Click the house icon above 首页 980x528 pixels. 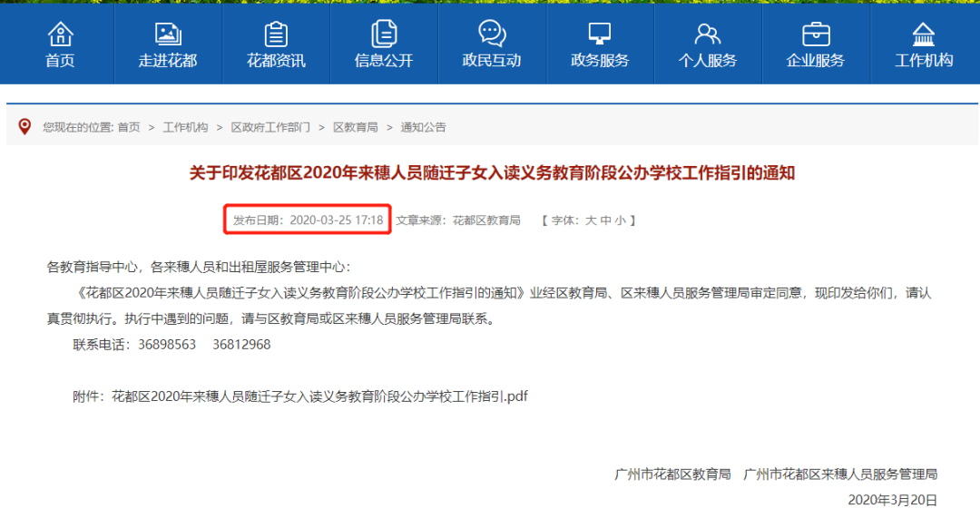(x=60, y=34)
